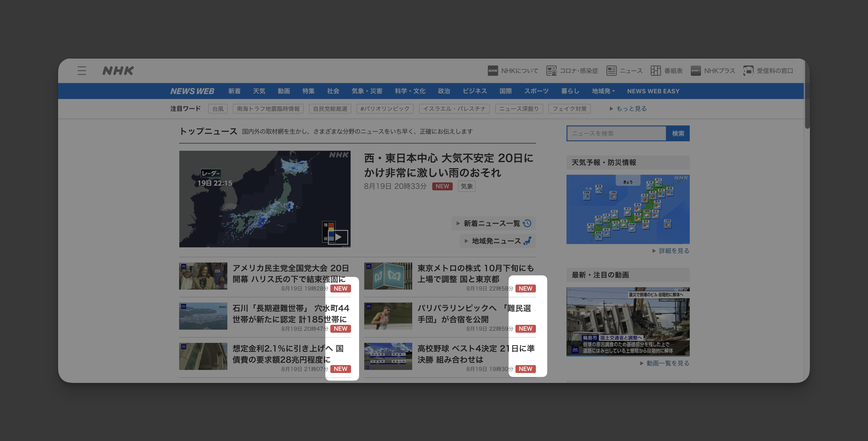Open the weather forecast map thumbnail

628,209
